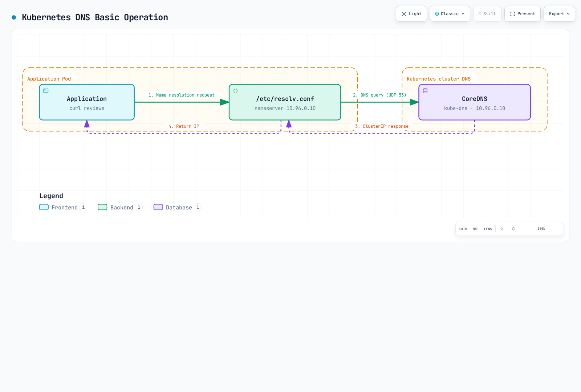This screenshot has height=392, width=581.
Task: Click the window icon in Application node
Action: (x=46, y=91)
